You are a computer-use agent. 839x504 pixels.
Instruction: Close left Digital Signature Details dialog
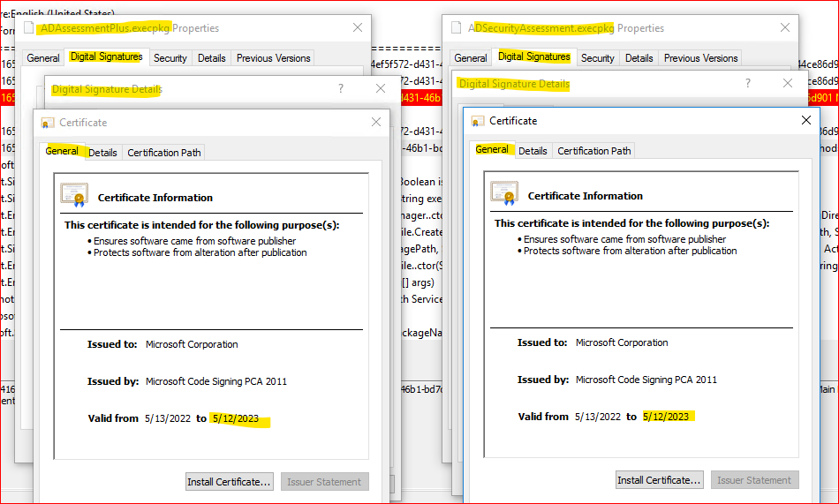coord(381,88)
